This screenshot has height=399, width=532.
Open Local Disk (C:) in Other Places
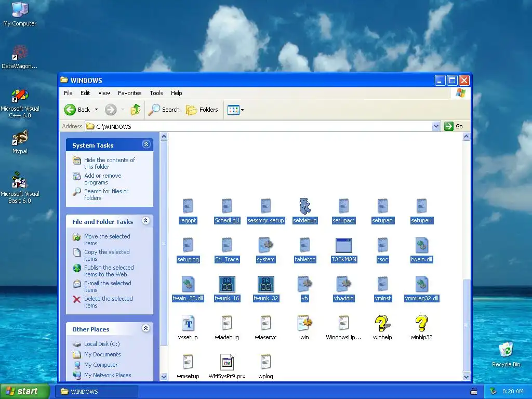point(102,344)
